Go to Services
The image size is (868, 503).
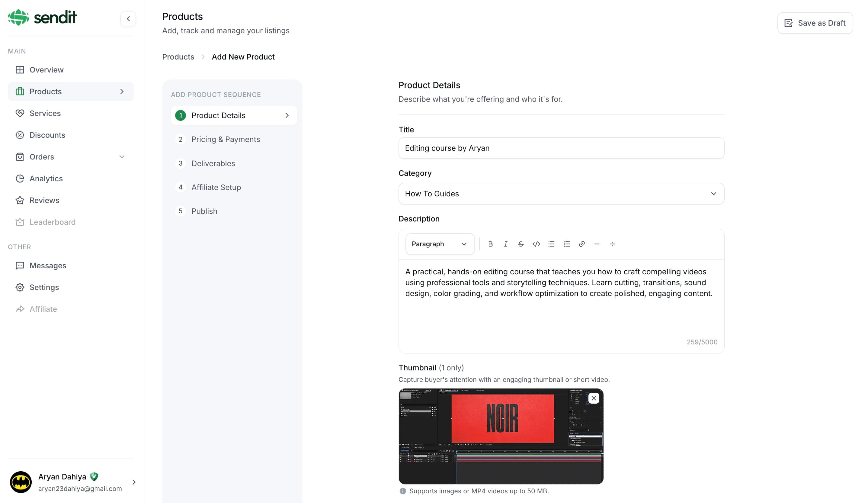click(71, 113)
